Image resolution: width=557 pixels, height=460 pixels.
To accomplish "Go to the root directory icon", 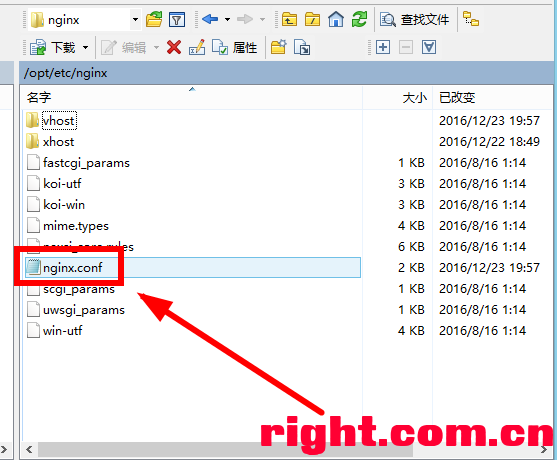I will [x=313, y=20].
